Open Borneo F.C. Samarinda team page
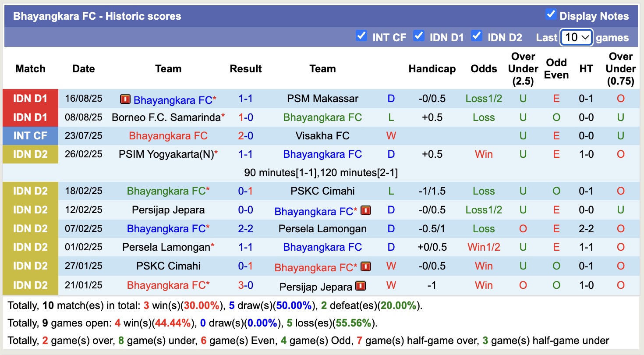The image size is (644, 355). point(166,117)
